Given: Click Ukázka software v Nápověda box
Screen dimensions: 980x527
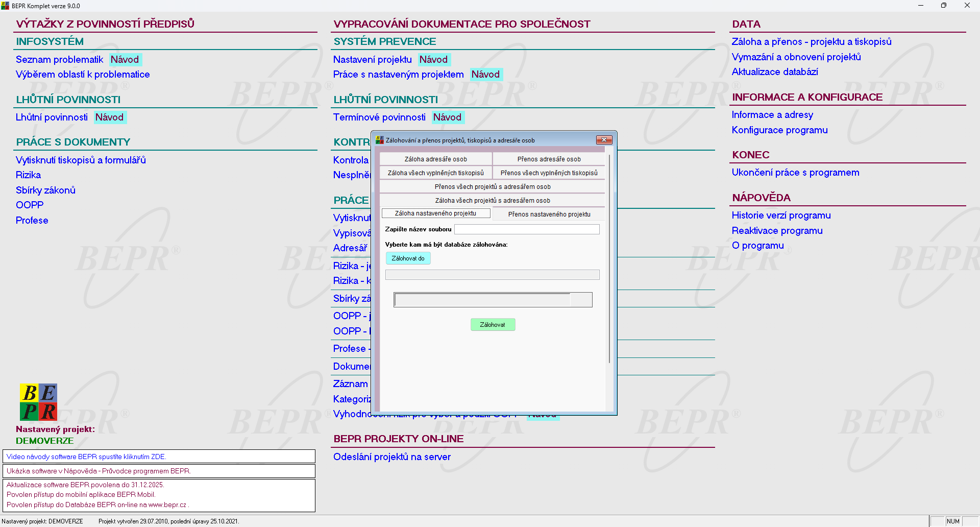Looking at the screenshot, I should [159, 471].
